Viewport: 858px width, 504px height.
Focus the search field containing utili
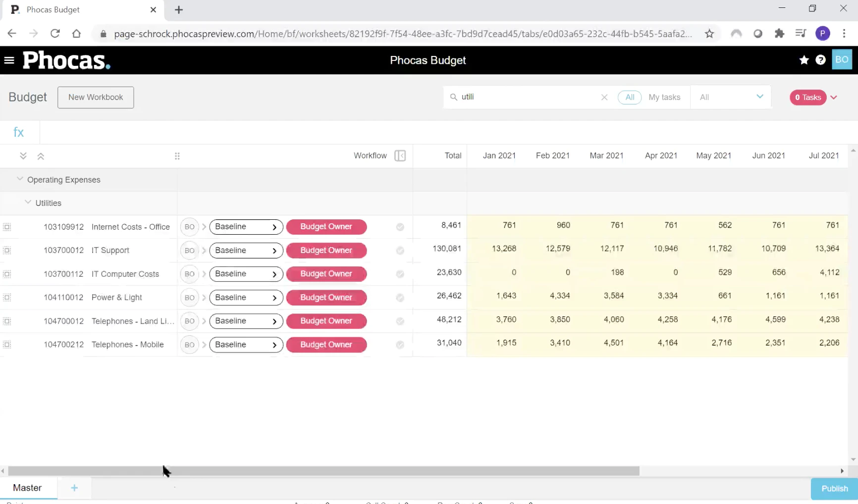pos(528,97)
